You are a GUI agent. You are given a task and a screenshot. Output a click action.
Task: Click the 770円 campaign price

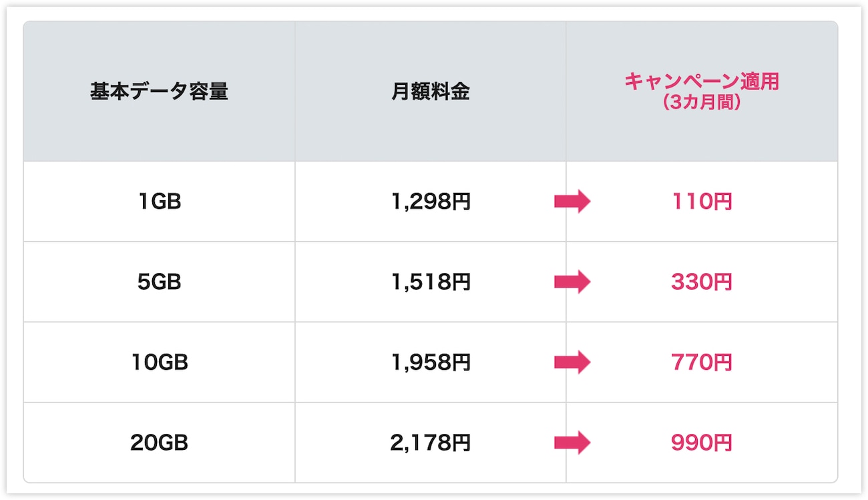tap(702, 362)
